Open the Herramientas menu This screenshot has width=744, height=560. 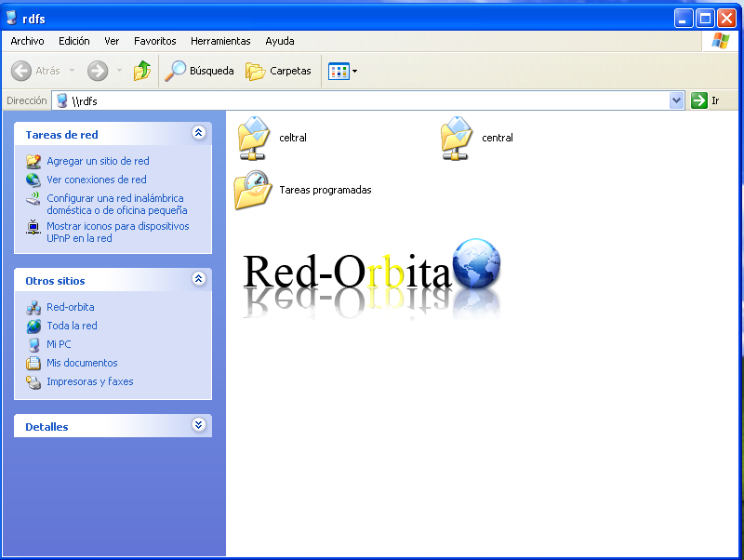coord(220,41)
